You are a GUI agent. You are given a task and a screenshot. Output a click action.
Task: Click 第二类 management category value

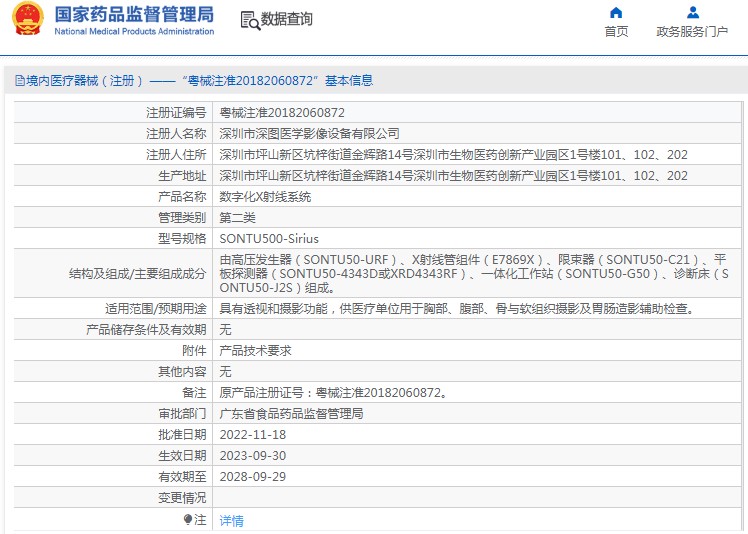click(238, 218)
